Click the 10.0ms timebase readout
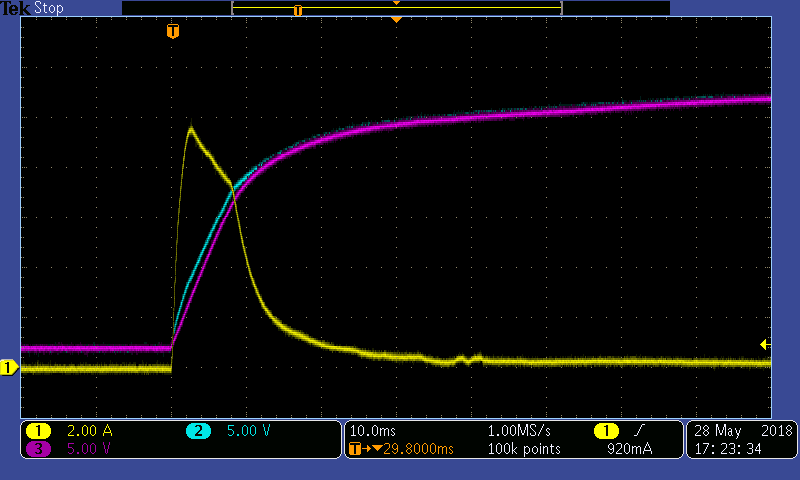The height and width of the screenshot is (480, 800). pos(372,431)
